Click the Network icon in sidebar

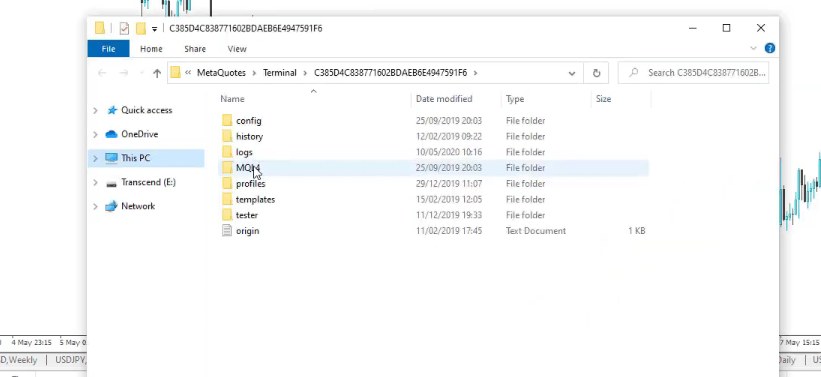coord(111,206)
